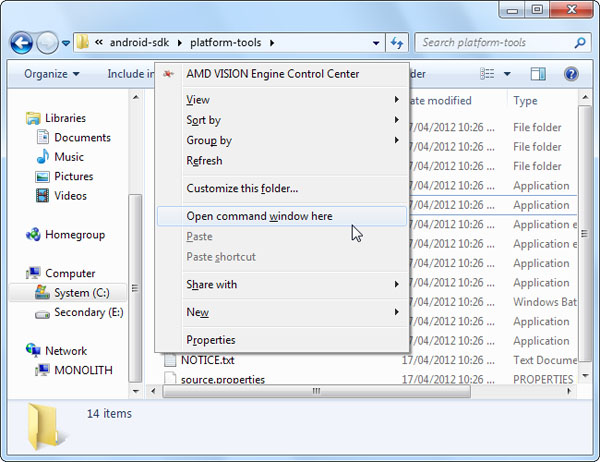The width and height of the screenshot is (600, 462).
Task: Expand the arrow after platform-tools breadcrumb
Action: 272,43
